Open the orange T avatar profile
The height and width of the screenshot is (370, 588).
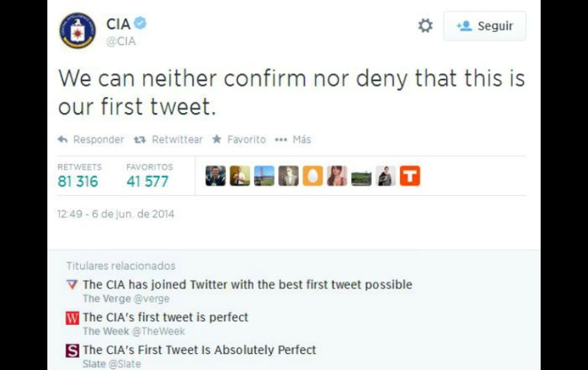point(410,176)
